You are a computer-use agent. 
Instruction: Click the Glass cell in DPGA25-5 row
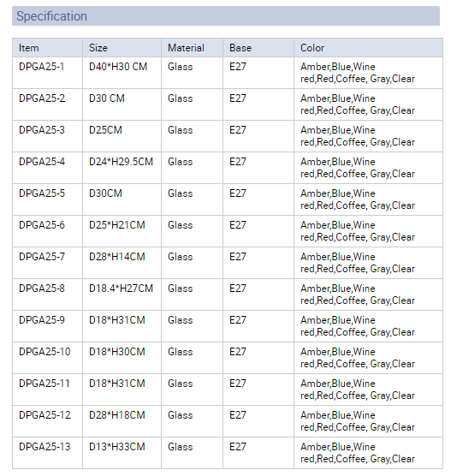pos(192,199)
